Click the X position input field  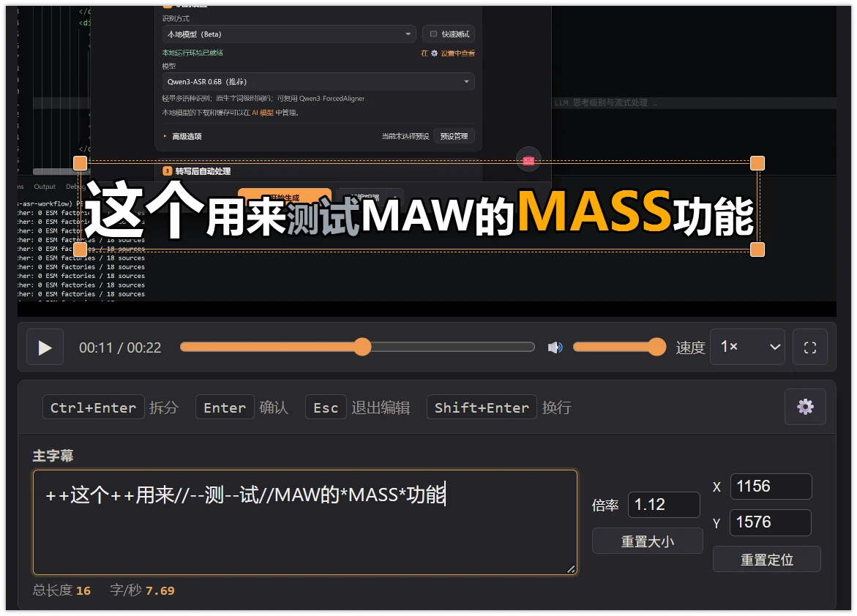coord(771,487)
